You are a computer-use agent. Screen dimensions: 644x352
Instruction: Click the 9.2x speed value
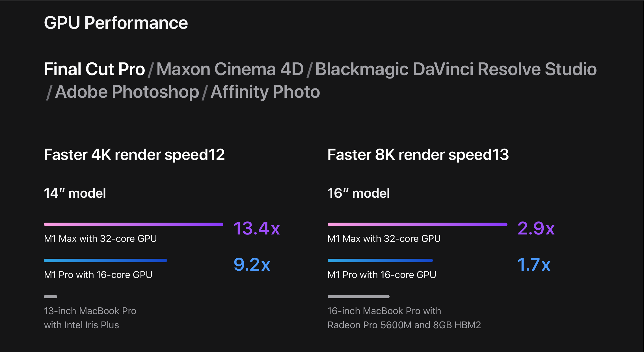coord(252,264)
